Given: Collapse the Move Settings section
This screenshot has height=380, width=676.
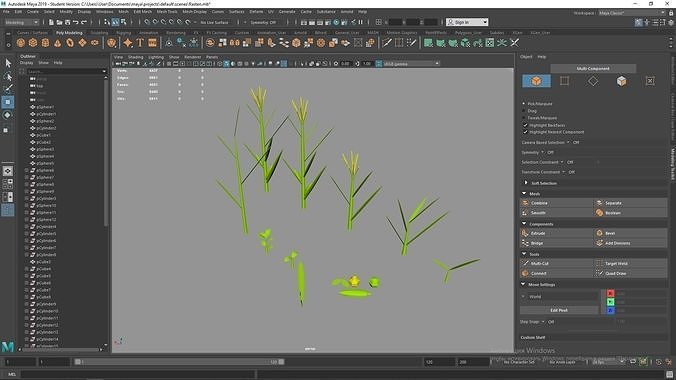Looking at the screenshot, I should 523,285.
